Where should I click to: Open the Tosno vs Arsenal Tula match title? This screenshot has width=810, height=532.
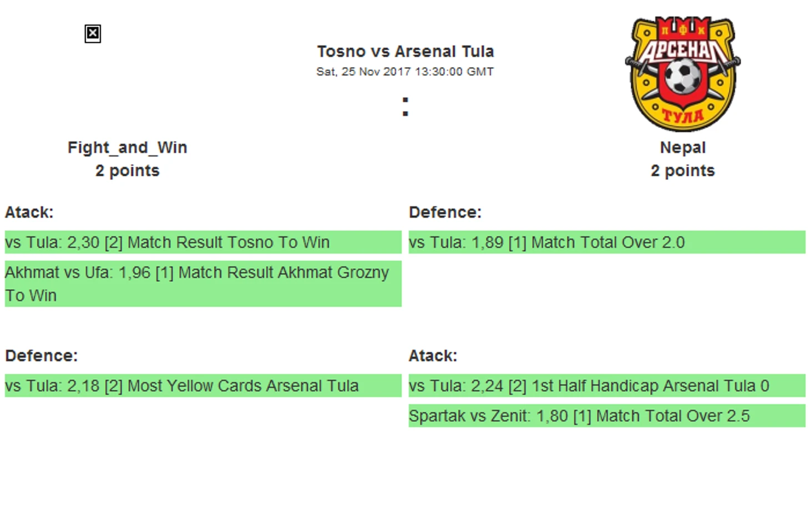405,52
